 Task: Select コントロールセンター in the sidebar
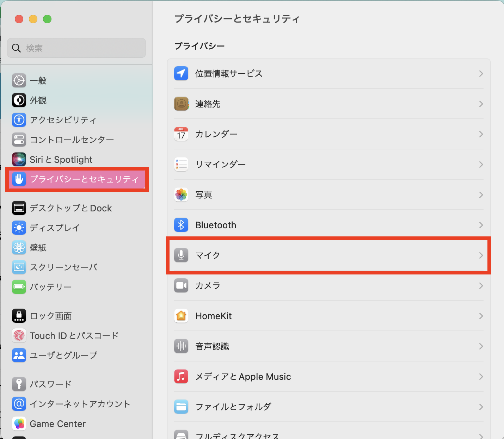click(x=72, y=140)
